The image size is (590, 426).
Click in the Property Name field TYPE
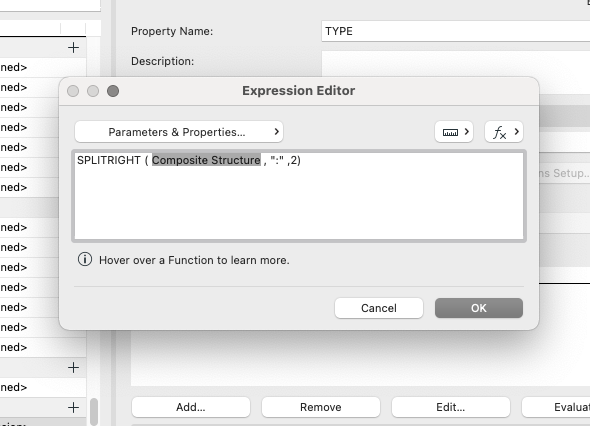pyautogui.click(x=455, y=31)
